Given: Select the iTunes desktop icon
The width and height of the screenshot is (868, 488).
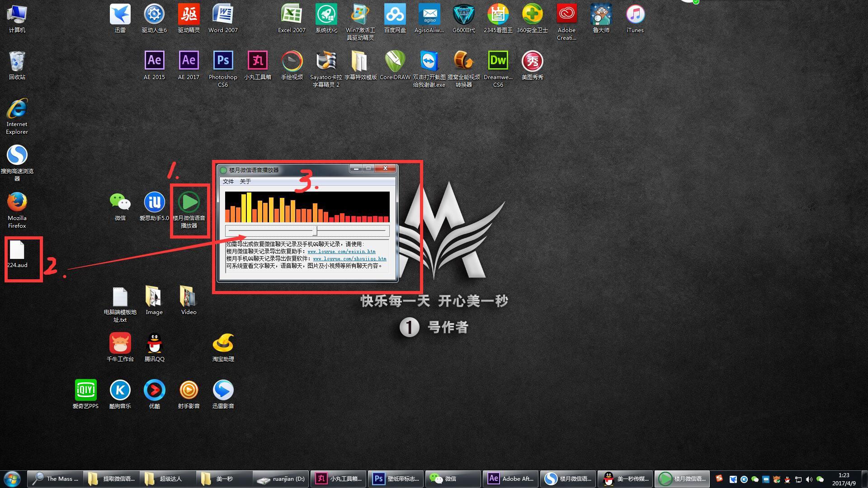Looking at the screenshot, I should (635, 19).
